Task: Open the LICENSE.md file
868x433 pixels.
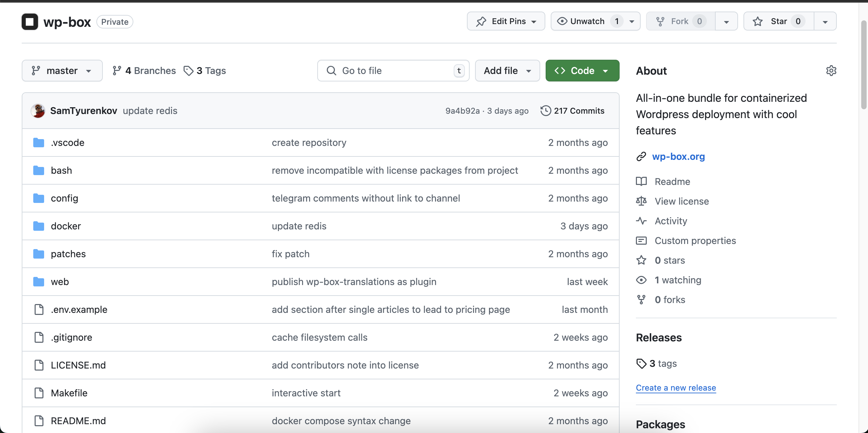Action: (78, 365)
